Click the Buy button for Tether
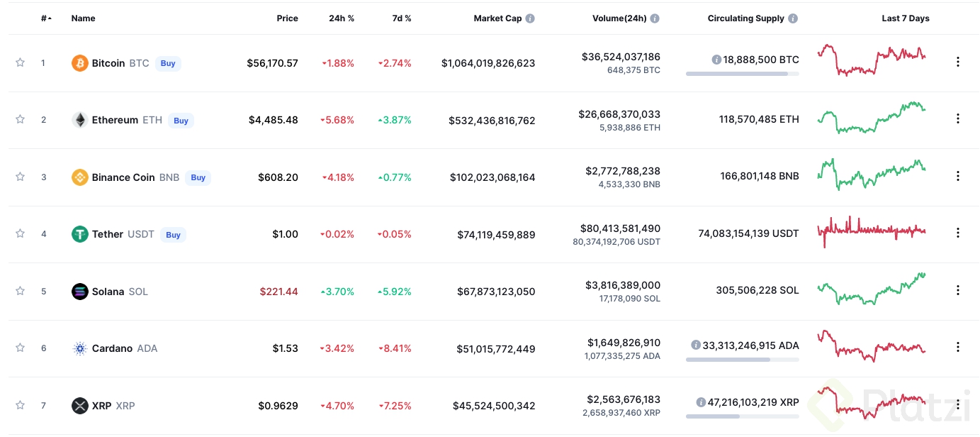Viewport: 980px width, 437px height. 173,235
